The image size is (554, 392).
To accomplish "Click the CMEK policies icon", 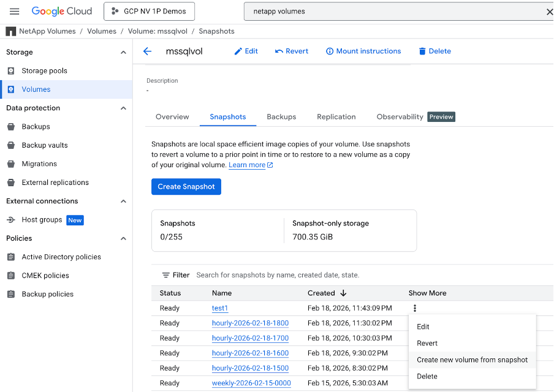I will click(x=11, y=276).
